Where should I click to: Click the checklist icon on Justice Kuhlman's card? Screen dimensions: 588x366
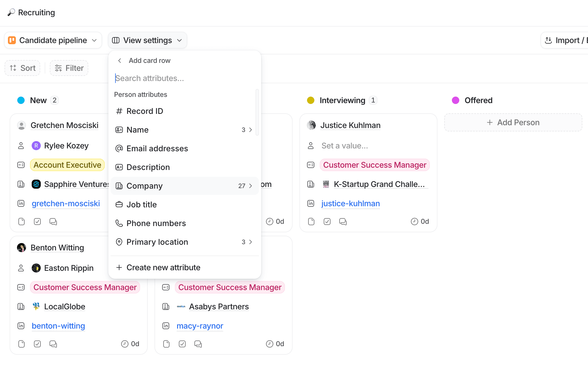click(327, 222)
